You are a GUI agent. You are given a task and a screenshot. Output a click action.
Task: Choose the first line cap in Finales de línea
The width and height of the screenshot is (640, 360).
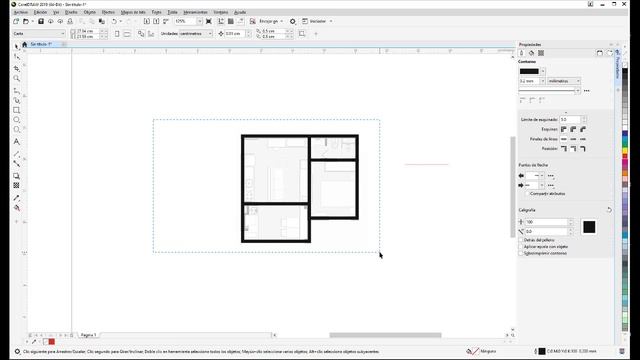tap(564, 139)
